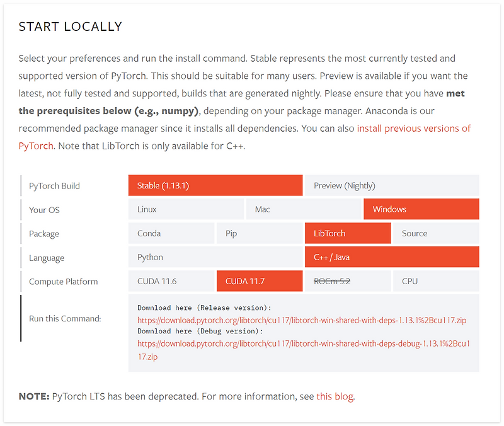Image resolution: width=504 pixels, height=426 pixels.
Task: Click the bold NOTE: text
Action: point(34,396)
